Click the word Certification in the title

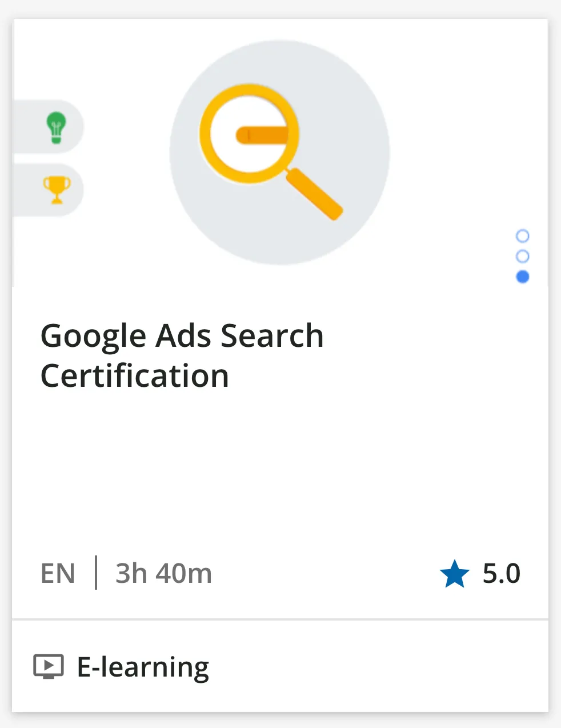pyautogui.click(x=135, y=376)
